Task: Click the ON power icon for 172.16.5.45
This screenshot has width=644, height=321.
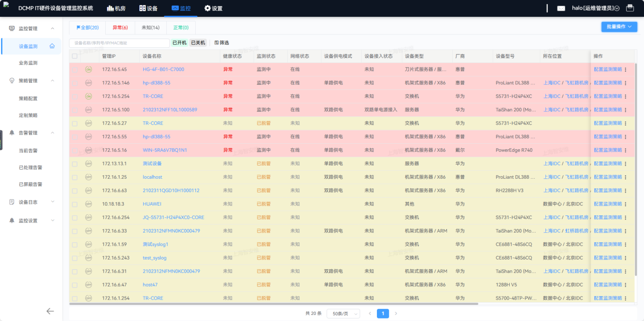Action: point(89,70)
